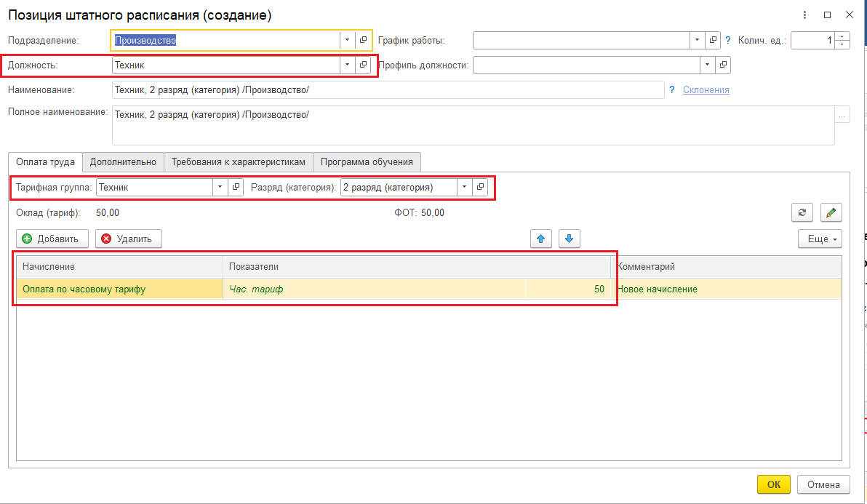This screenshot has height=504, width=867.
Task: Expand the Должность dropdown list
Action: pyautogui.click(x=347, y=65)
